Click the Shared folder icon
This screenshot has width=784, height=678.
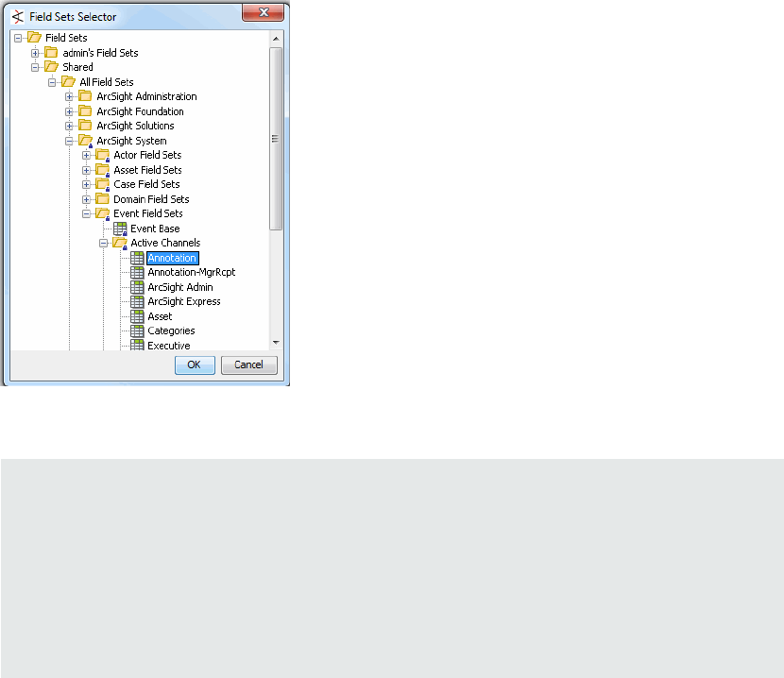tap(51, 66)
